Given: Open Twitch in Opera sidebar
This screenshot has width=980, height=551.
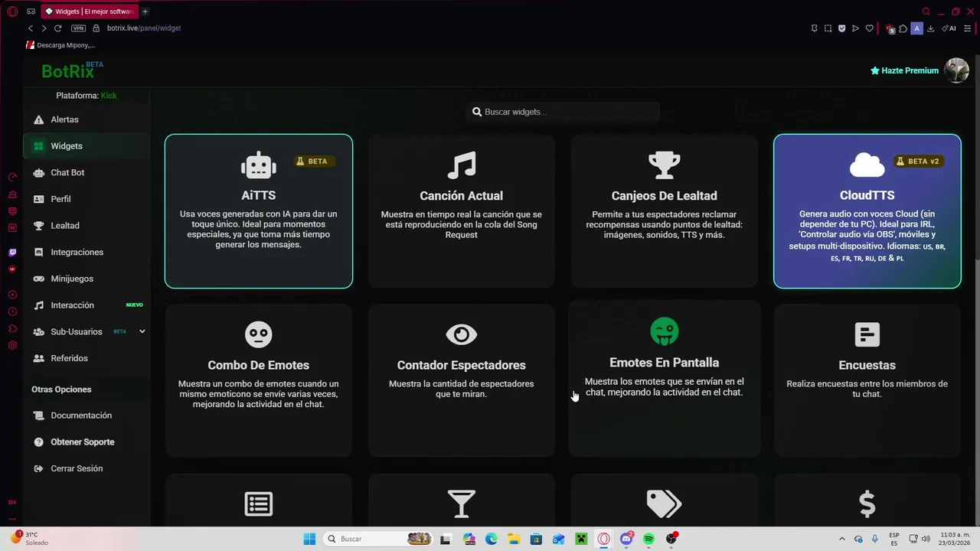Looking at the screenshot, I should (x=12, y=253).
